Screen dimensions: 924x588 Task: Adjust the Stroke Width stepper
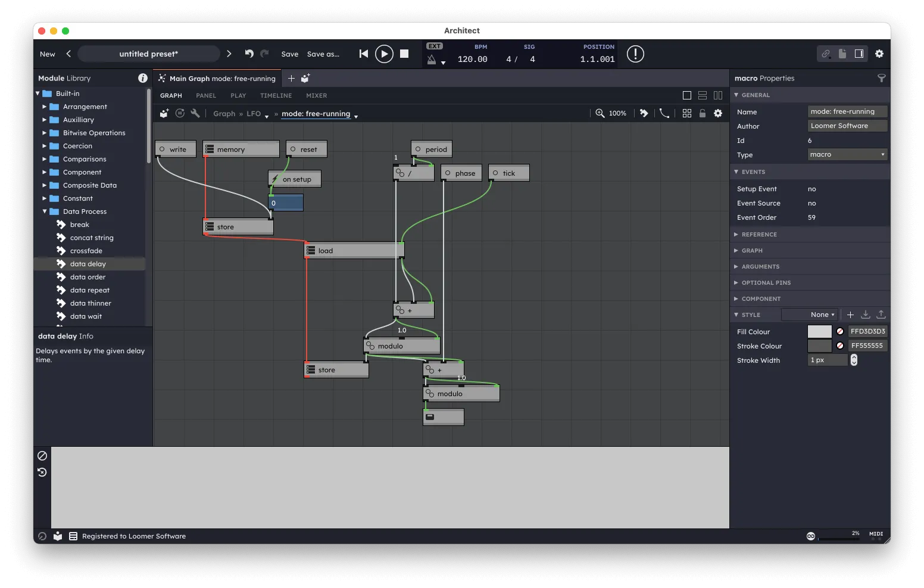pos(854,360)
